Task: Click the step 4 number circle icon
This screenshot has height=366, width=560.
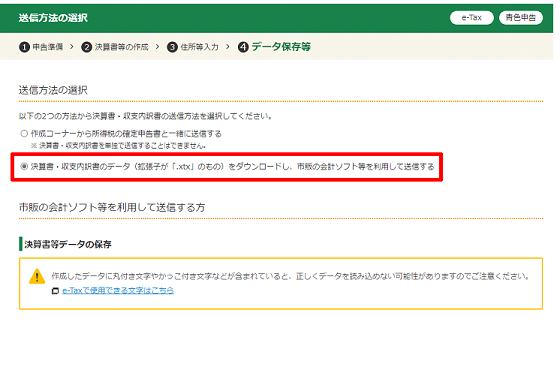Action: pyautogui.click(x=243, y=47)
